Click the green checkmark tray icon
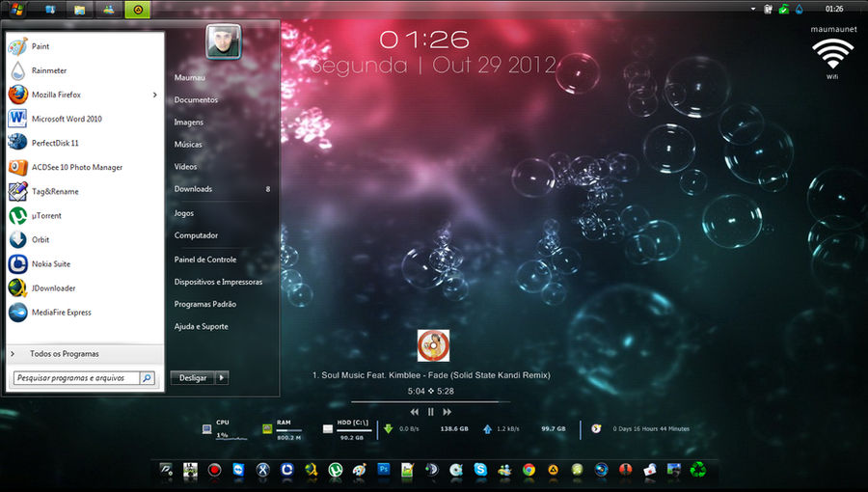 784,9
